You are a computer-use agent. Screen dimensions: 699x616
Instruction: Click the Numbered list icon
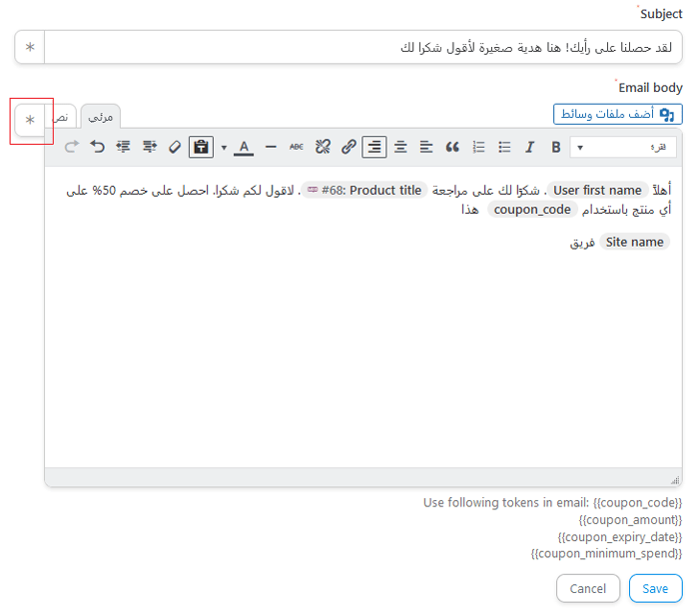pos(478,147)
